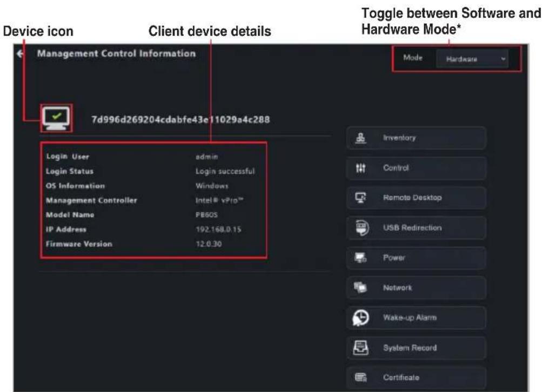Image resolution: width=542 pixels, height=392 pixels.
Task: Open the Certificate page
Action: click(x=417, y=377)
